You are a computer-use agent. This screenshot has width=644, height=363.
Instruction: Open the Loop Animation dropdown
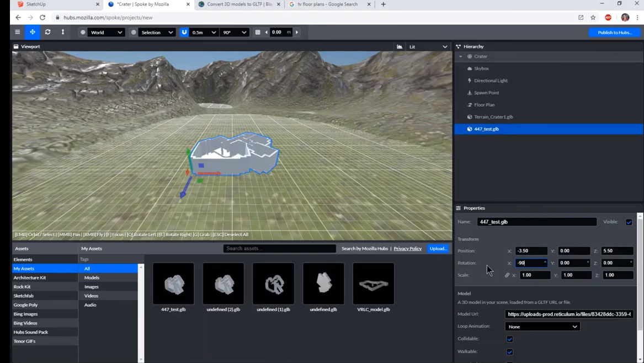[x=542, y=327]
